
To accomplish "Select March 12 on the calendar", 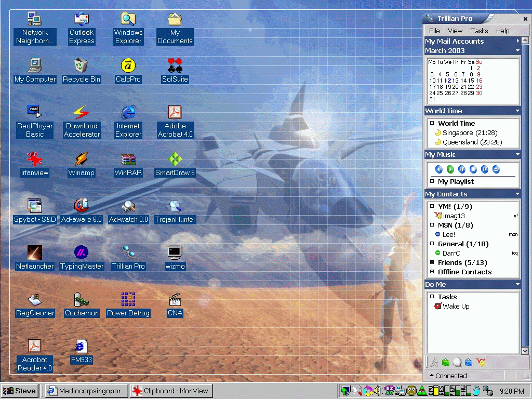I will [447, 81].
